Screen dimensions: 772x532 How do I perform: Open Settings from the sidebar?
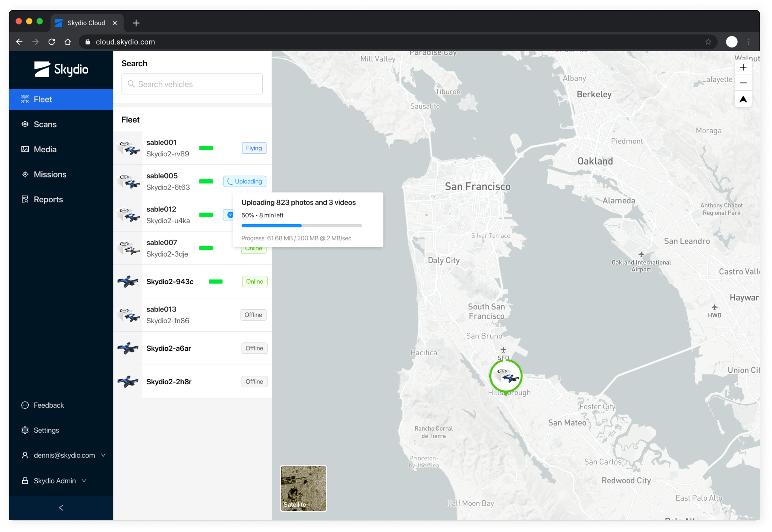tap(46, 430)
